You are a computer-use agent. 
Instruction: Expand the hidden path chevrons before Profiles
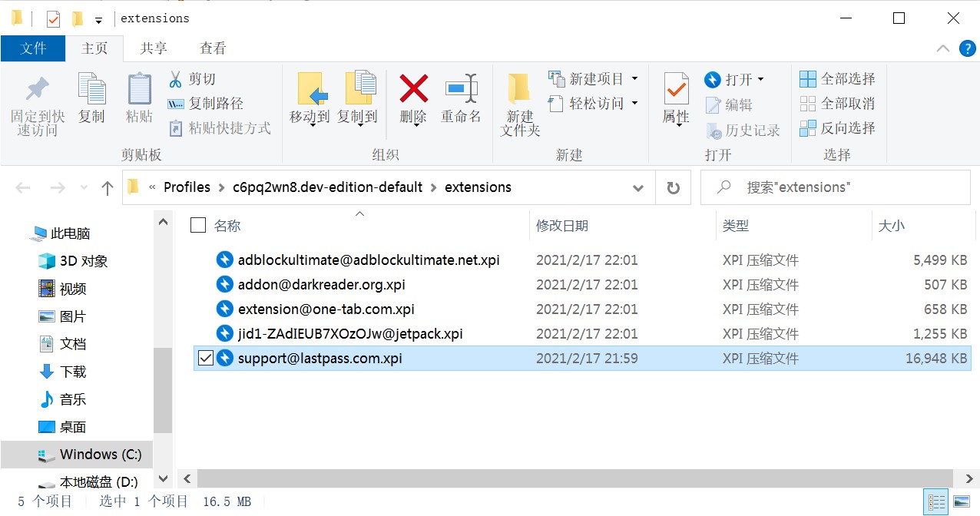152,187
